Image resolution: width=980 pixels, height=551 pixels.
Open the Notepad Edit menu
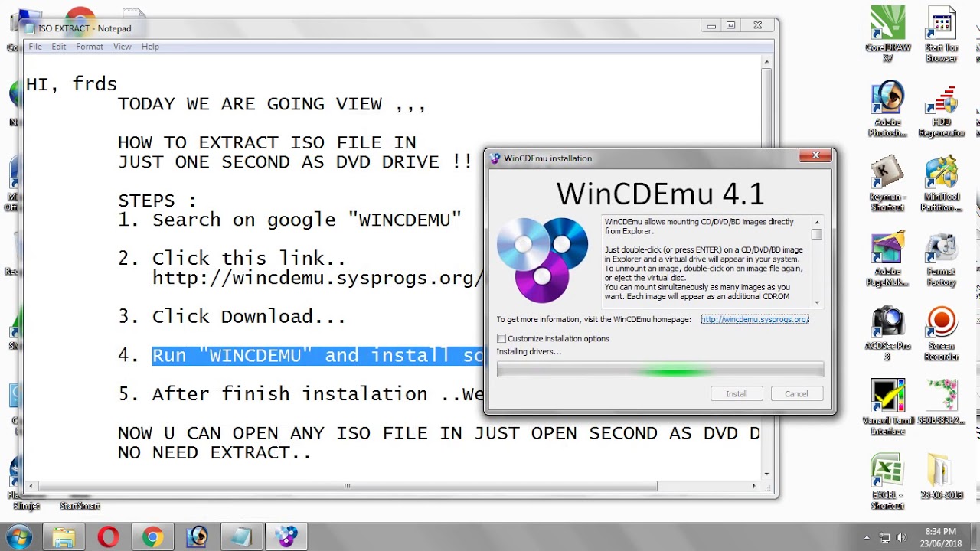pos(59,47)
